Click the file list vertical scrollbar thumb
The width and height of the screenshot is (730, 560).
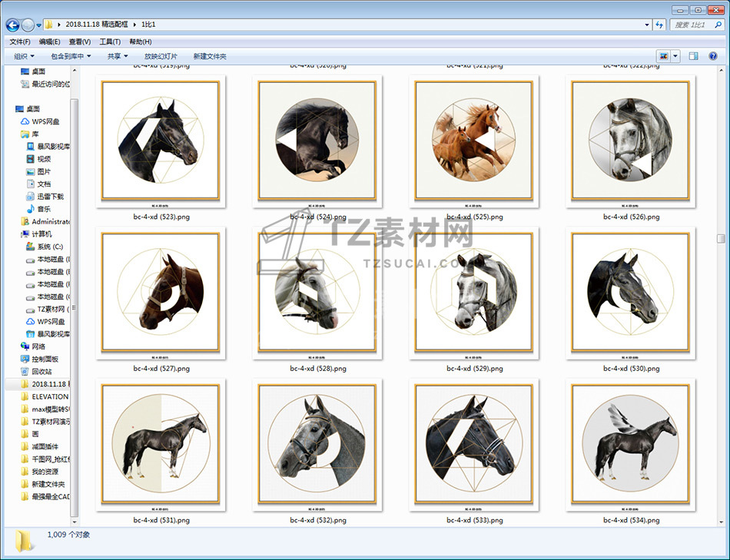(721, 238)
